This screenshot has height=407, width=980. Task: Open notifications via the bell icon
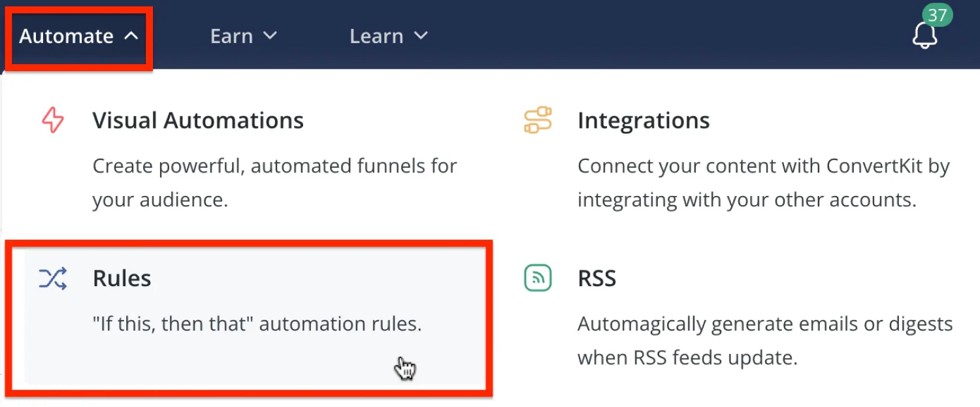924,37
